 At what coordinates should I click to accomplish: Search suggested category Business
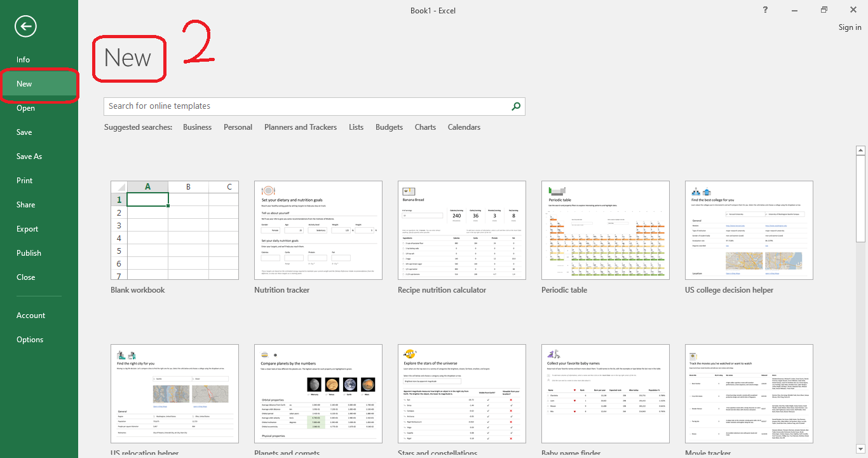(x=197, y=127)
